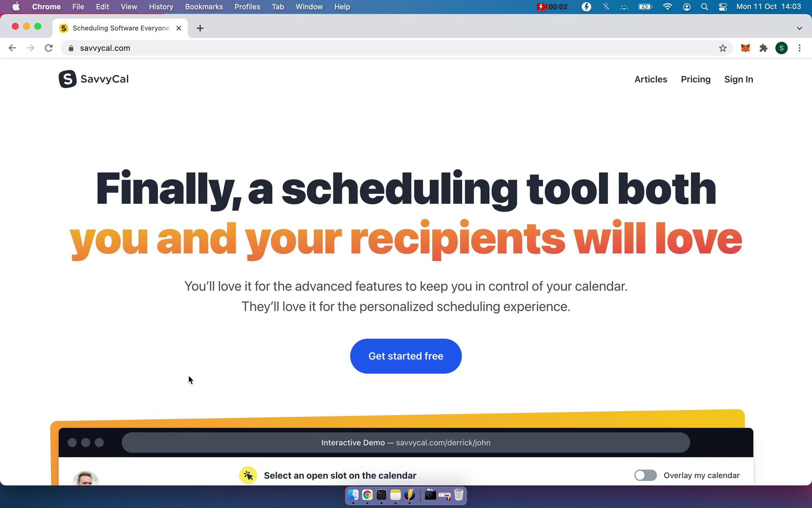Click the interactive demo browser thumbnail
Image resolution: width=812 pixels, height=508 pixels.
(406, 442)
